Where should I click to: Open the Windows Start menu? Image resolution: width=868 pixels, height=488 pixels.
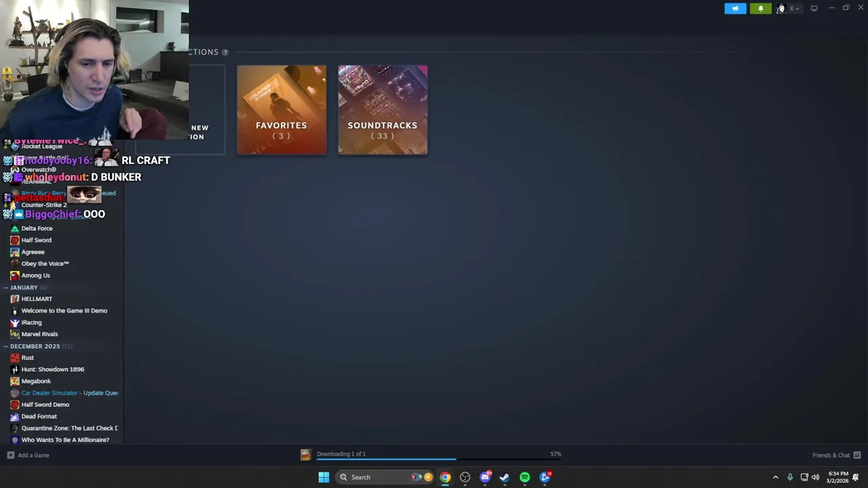(x=323, y=477)
